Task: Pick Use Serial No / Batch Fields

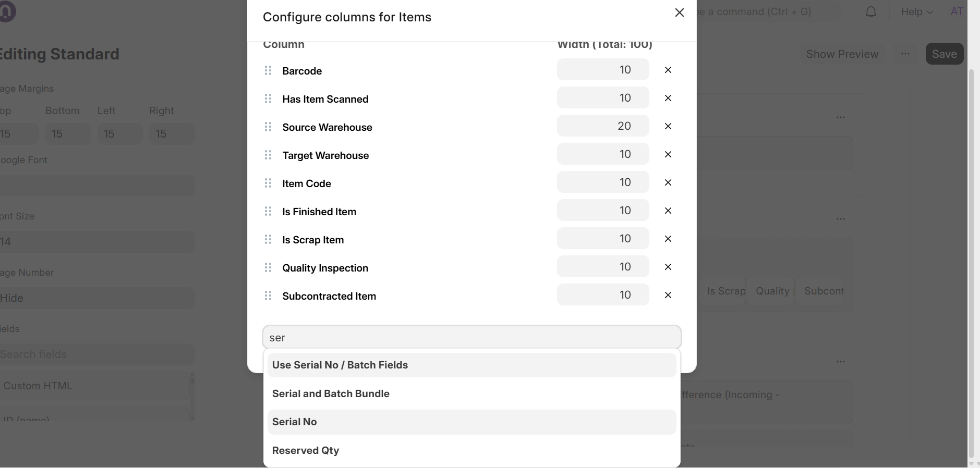Action: click(x=471, y=365)
